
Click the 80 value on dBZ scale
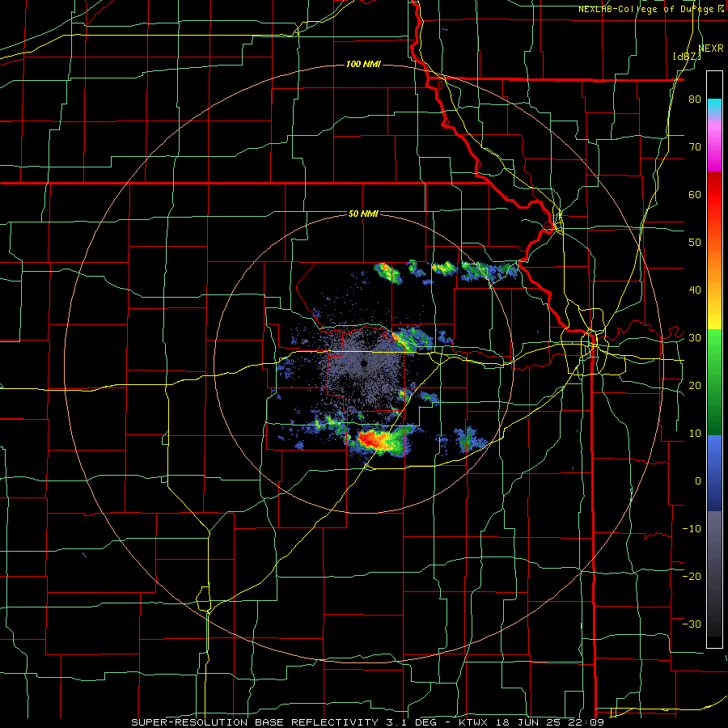[x=695, y=99]
